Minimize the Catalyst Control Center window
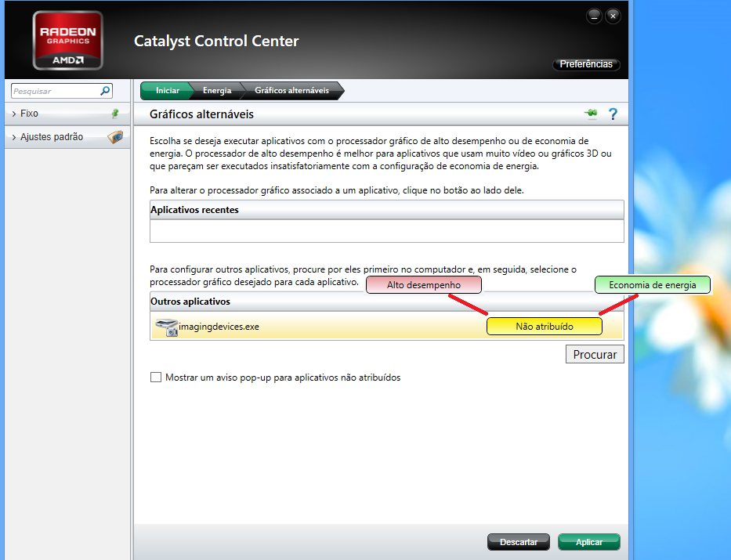Image resolution: width=731 pixels, height=560 pixels. pos(594,15)
